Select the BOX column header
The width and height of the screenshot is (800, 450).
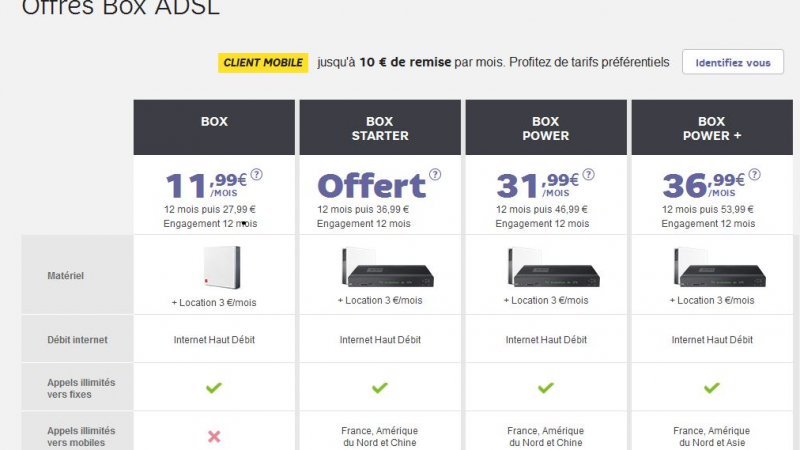coord(214,122)
